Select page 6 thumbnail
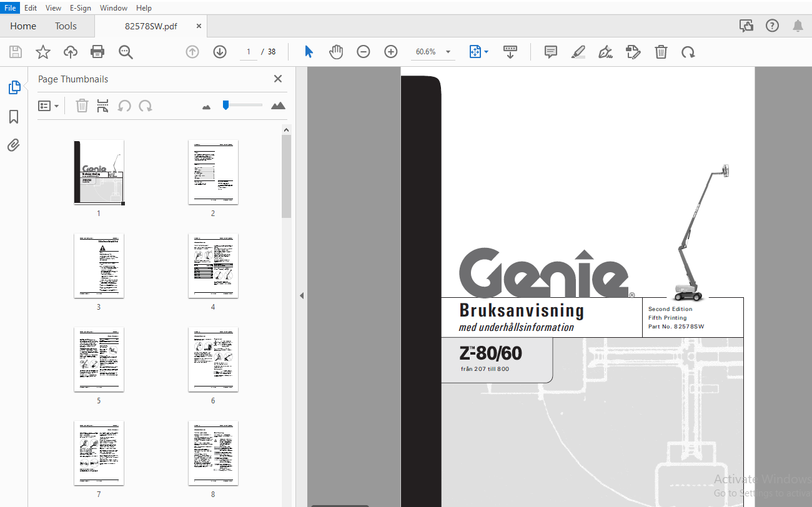 pos(213,360)
